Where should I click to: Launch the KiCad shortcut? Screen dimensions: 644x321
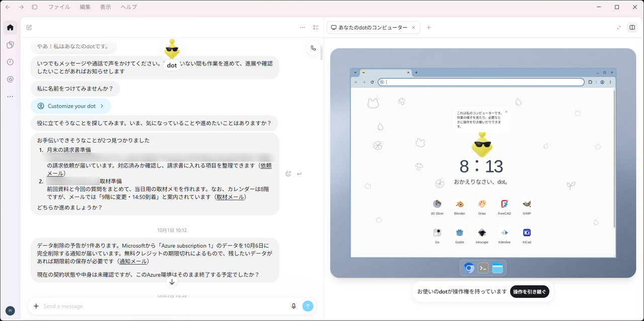pos(527,235)
